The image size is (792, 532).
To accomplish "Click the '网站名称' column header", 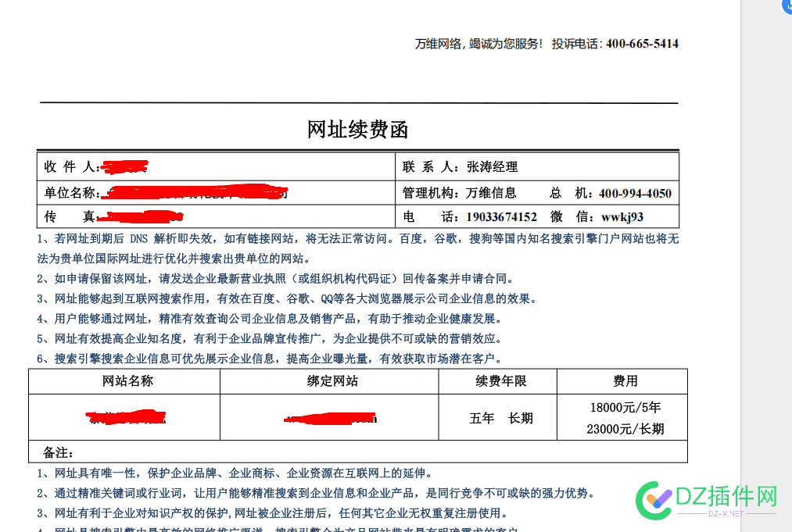I will point(127,381).
